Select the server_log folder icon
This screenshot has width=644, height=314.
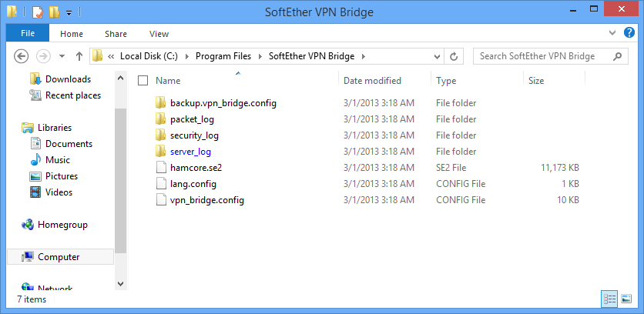pos(160,152)
